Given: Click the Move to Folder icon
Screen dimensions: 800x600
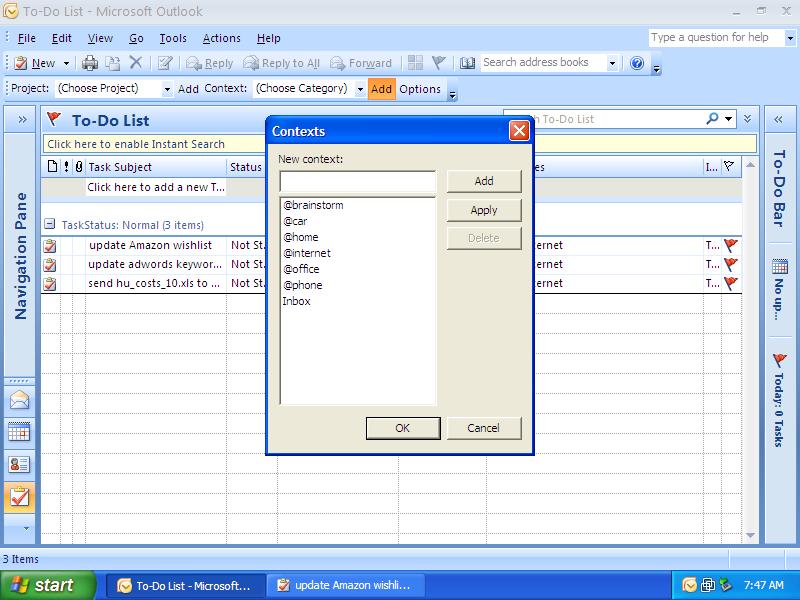Looking at the screenshot, I should coord(113,63).
